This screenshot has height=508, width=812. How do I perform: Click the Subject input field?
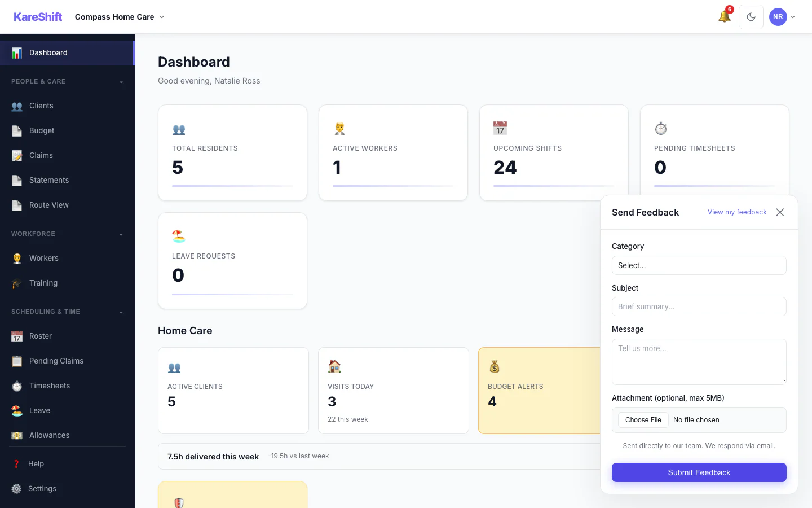[699, 306]
